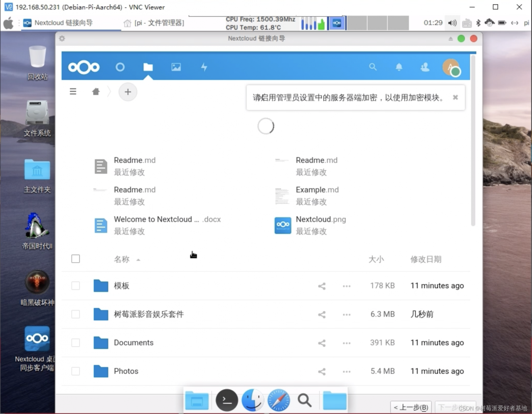532x414 pixels.
Task: Open the Contacts icon next to the avatar
Action: click(424, 67)
